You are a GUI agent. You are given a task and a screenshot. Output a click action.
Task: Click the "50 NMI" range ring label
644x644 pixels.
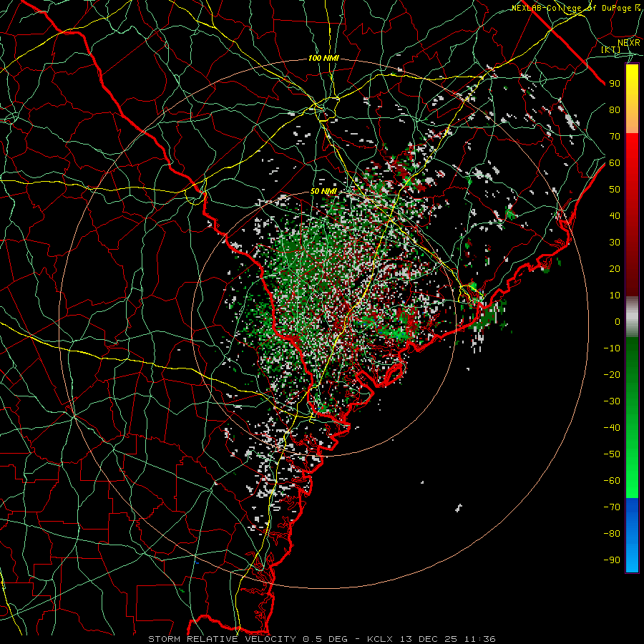(323, 191)
